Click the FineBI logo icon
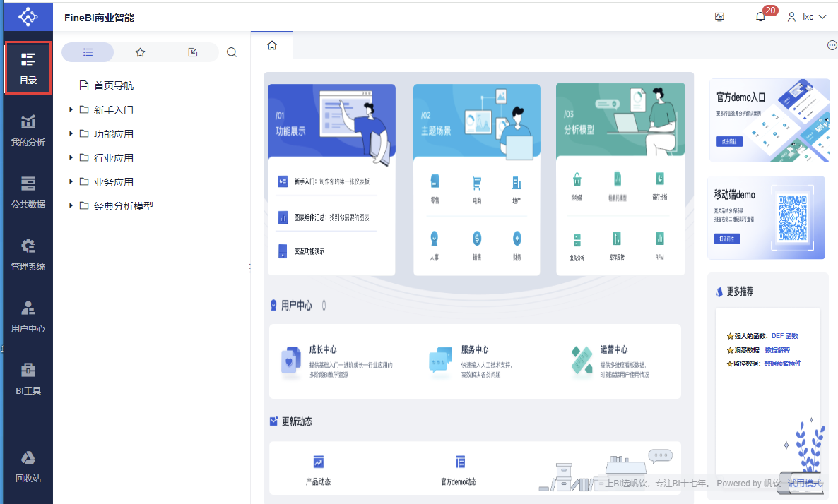 [x=28, y=16]
